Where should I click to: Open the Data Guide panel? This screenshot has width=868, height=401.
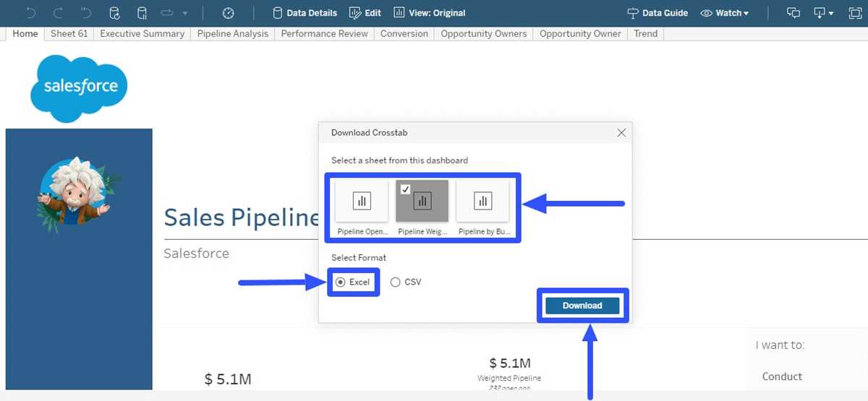(x=657, y=13)
